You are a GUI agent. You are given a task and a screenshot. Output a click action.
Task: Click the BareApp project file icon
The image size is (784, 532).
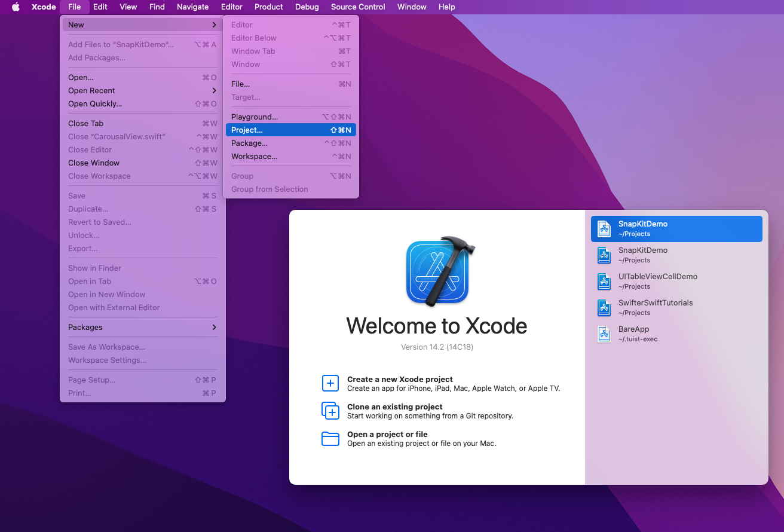[604, 334]
